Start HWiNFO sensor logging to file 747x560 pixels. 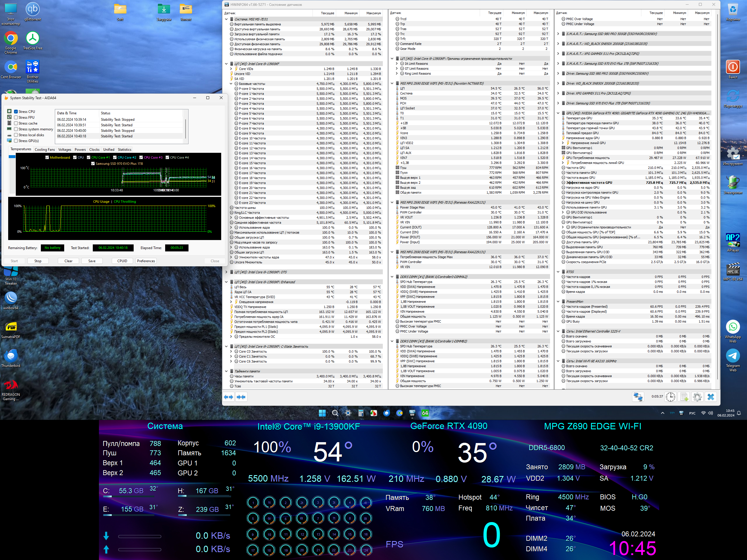pos(684,397)
